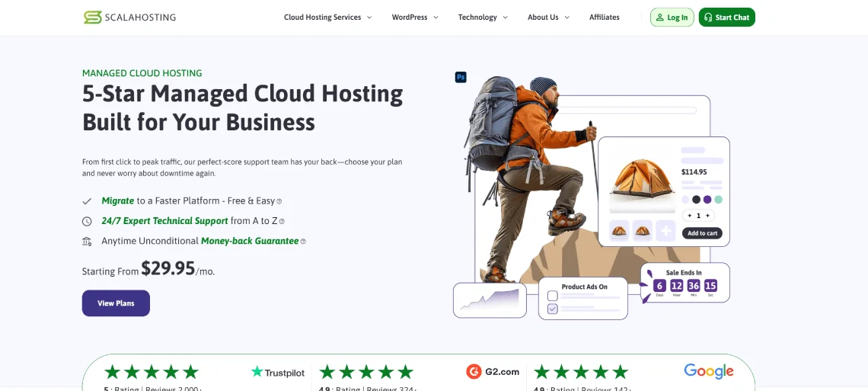Select the mint green tent color swatch
This screenshot has height=391, width=868.
point(719,200)
